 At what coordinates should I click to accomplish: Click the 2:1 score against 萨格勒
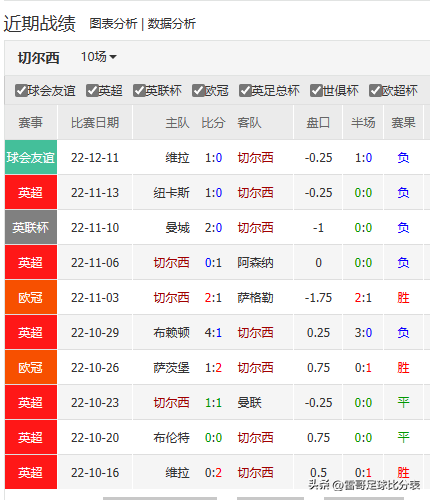pyautogui.click(x=213, y=298)
